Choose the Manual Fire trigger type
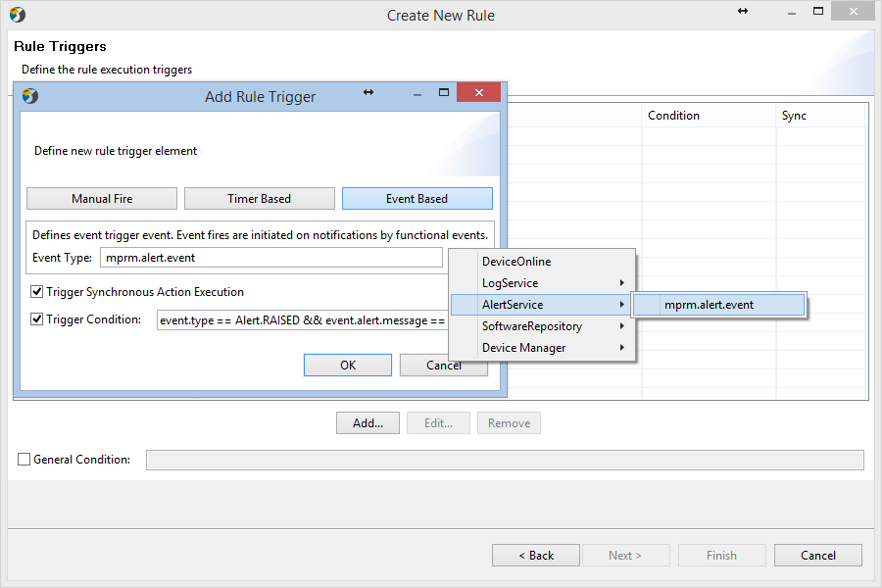 coord(102,199)
